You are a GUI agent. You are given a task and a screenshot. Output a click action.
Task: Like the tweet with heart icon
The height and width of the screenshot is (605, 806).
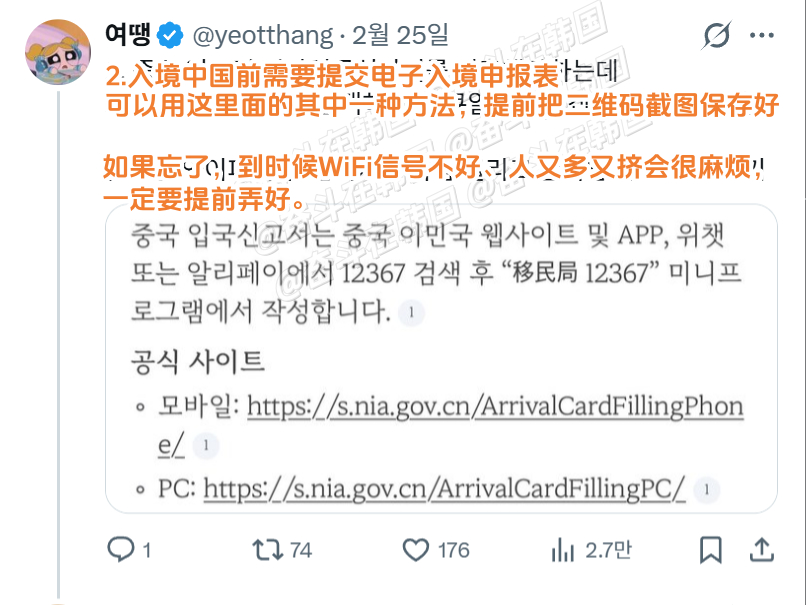[415, 549]
